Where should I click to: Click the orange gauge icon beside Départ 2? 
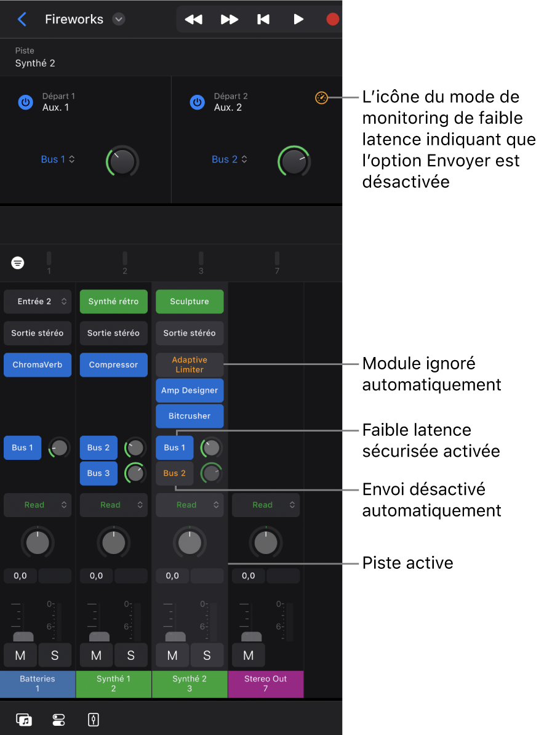click(x=321, y=97)
